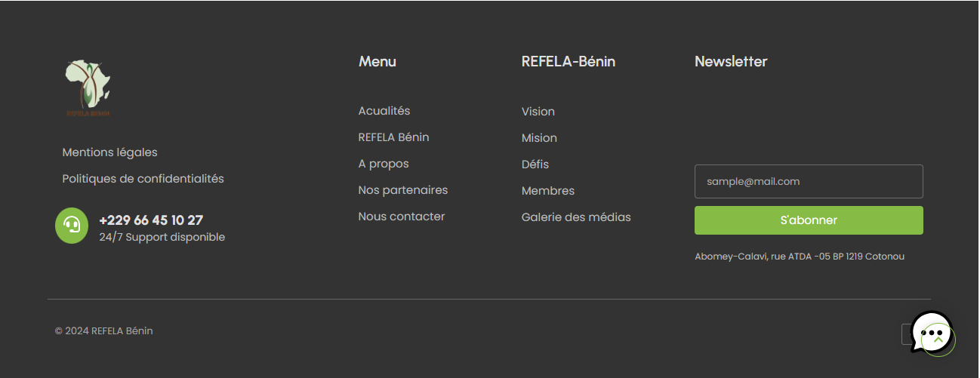
Task: View the Membres link
Action: click(x=547, y=191)
